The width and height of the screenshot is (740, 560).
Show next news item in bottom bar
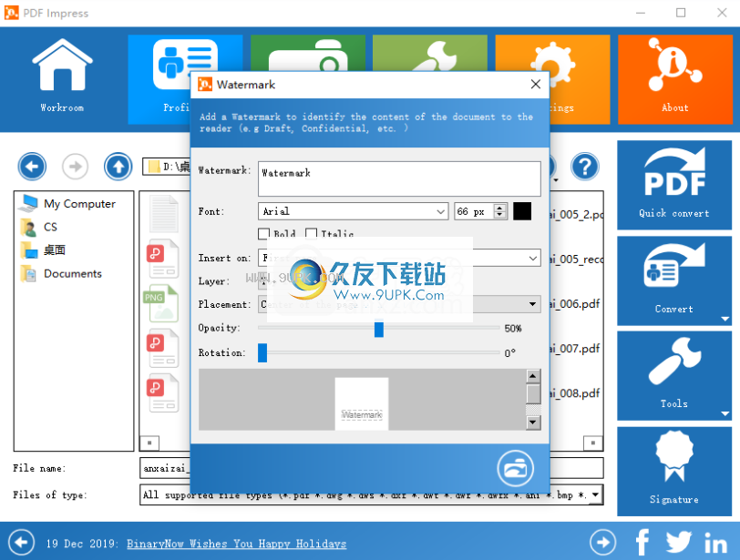(x=602, y=543)
